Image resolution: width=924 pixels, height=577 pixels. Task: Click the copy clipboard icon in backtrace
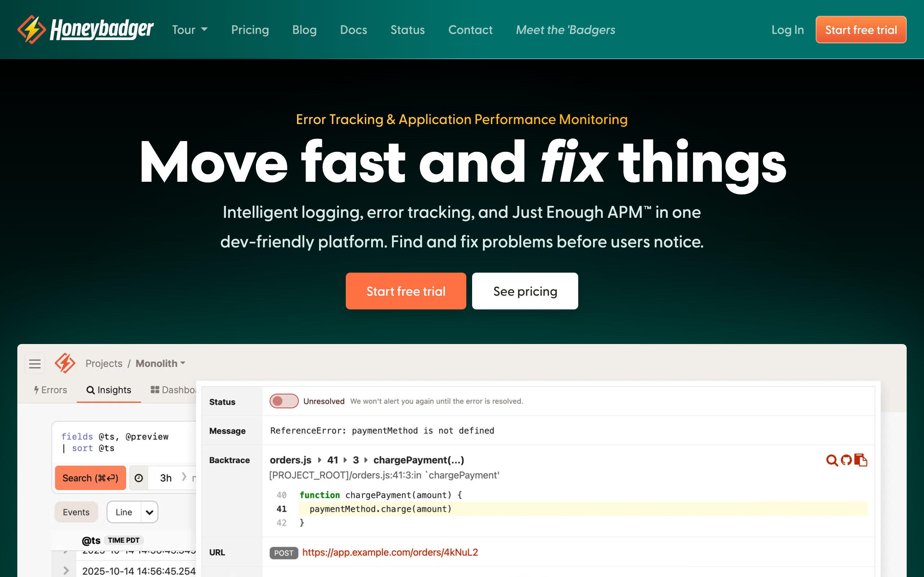coord(860,460)
